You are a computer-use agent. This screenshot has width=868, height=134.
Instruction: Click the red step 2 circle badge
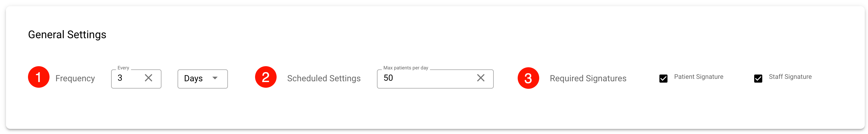point(266,77)
